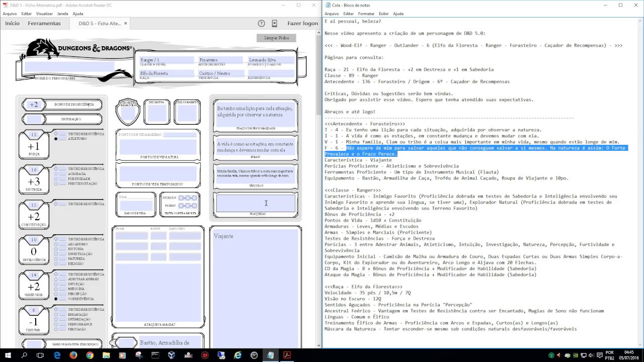644x362 pixels.
Task: Click the Classe & Nível field
Action: pyautogui.click(x=167, y=60)
